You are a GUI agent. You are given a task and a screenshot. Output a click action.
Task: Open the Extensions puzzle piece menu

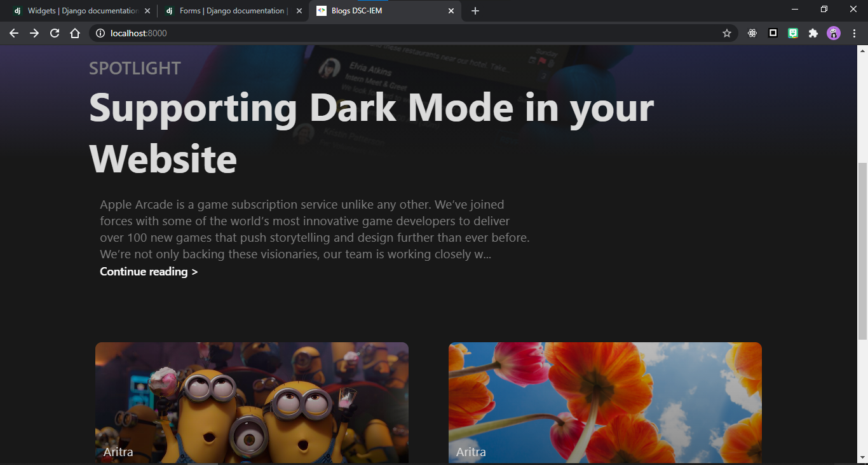pos(813,33)
